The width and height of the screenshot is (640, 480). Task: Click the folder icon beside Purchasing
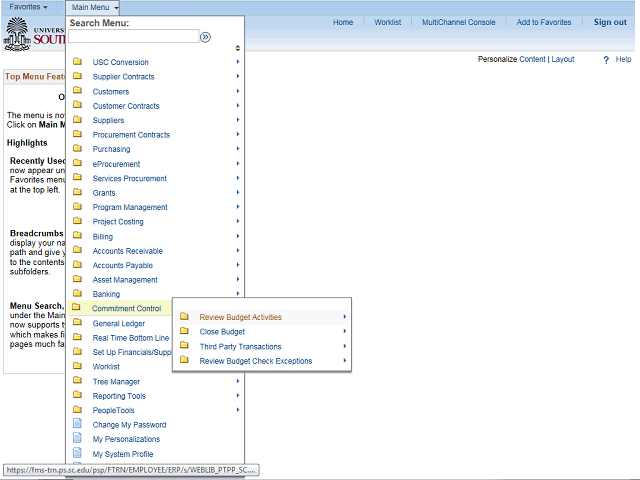(x=77, y=148)
